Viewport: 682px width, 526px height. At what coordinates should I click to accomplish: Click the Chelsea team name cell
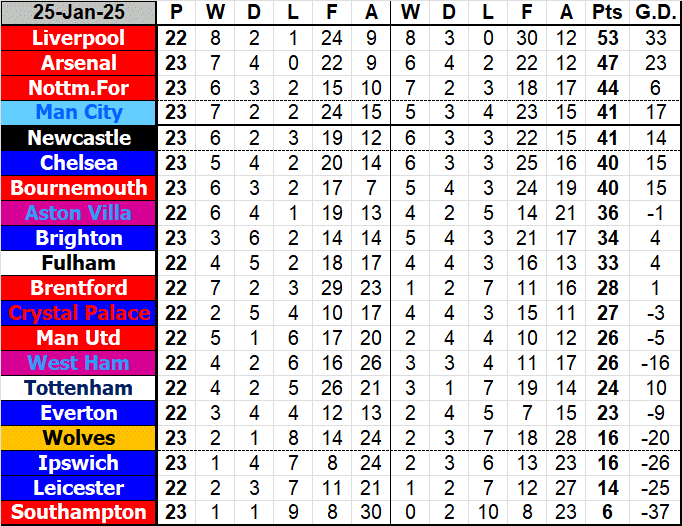tap(79, 163)
